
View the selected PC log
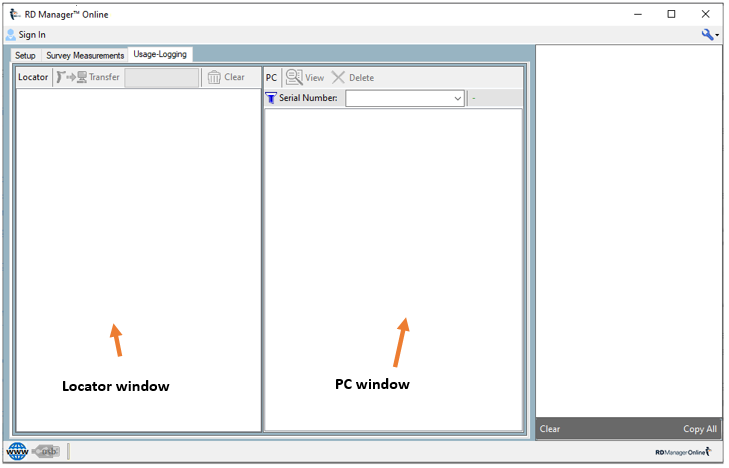click(x=315, y=78)
